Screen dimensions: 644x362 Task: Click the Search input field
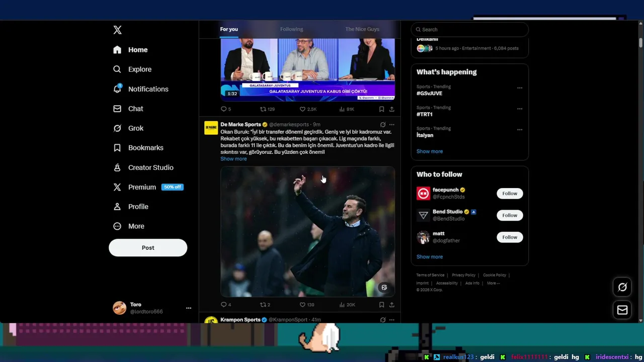pos(470,29)
